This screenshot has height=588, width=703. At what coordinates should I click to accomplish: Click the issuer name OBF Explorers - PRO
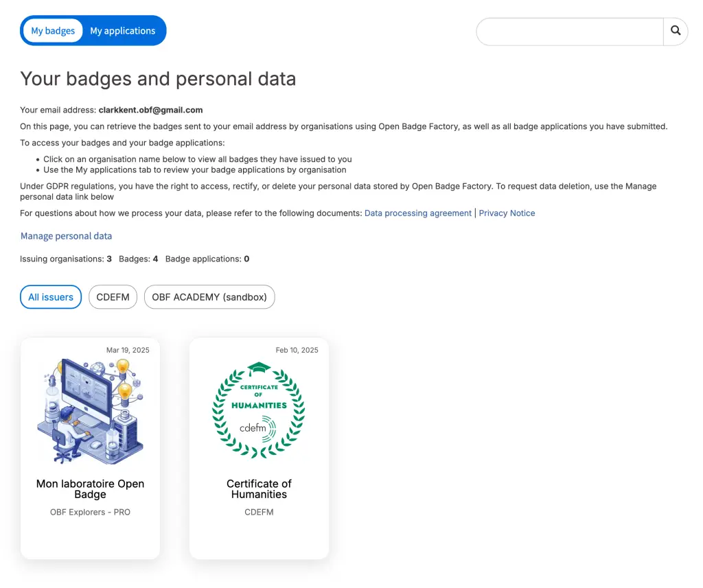pos(90,512)
